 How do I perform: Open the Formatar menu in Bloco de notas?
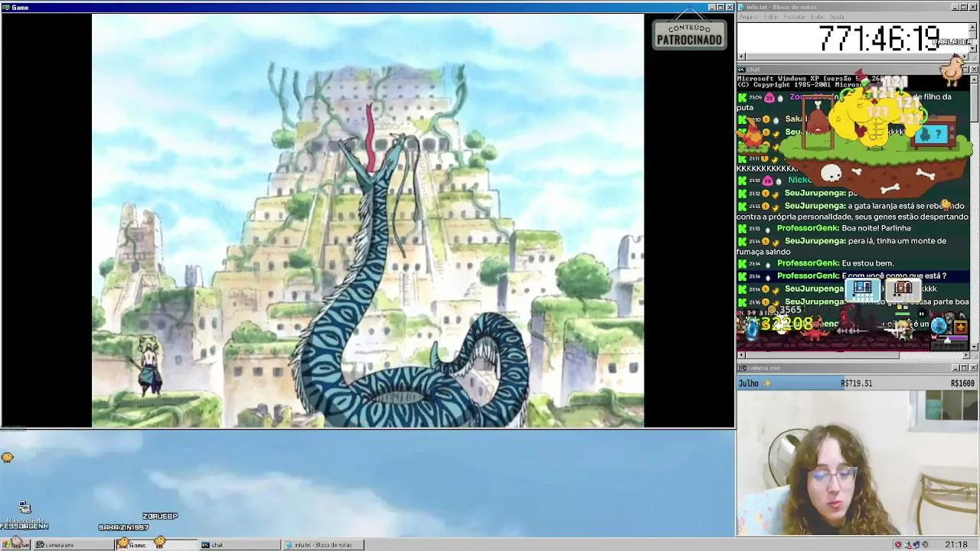click(x=795, y=17)
